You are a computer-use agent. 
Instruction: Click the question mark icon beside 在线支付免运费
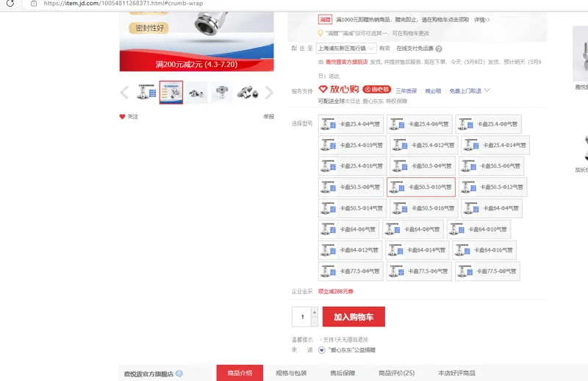439,49
